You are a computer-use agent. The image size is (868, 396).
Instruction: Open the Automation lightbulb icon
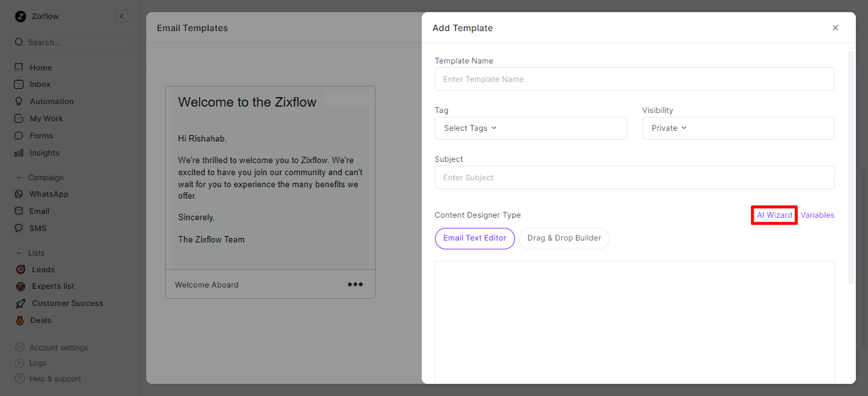tap(19, 102)
